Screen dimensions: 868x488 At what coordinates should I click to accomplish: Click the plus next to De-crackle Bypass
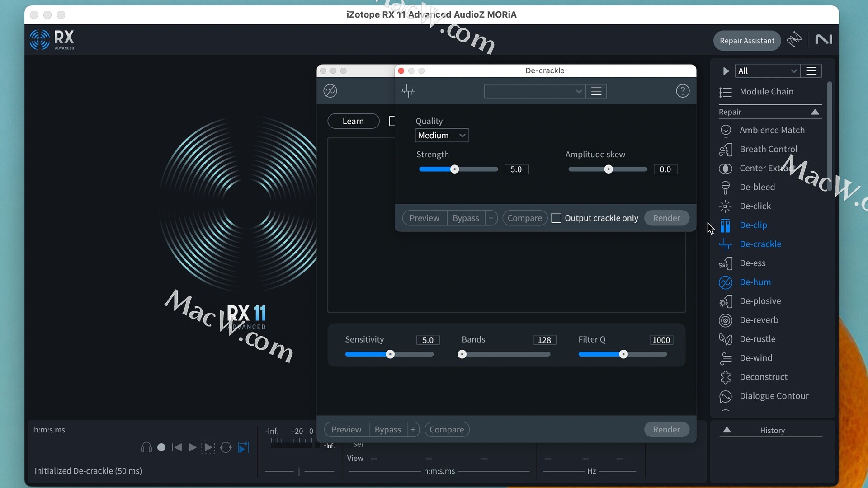[491, 218]
